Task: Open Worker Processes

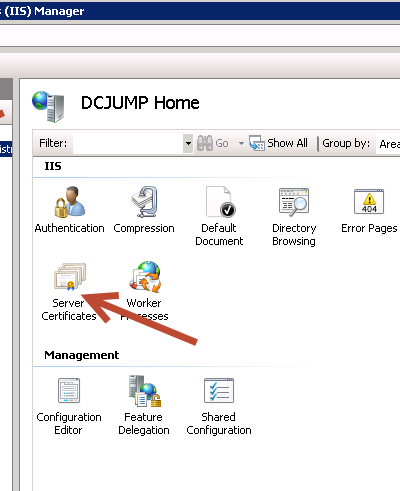Action: (144, 291)
